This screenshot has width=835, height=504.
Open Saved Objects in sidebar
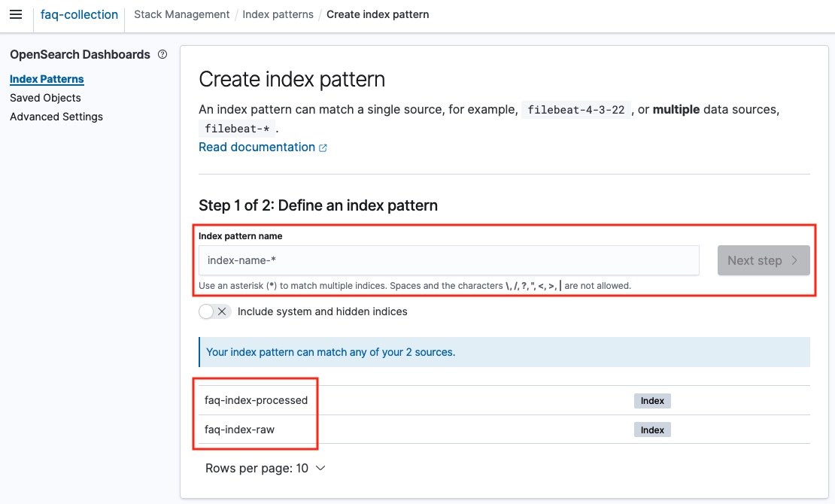[x=45, y=98]
